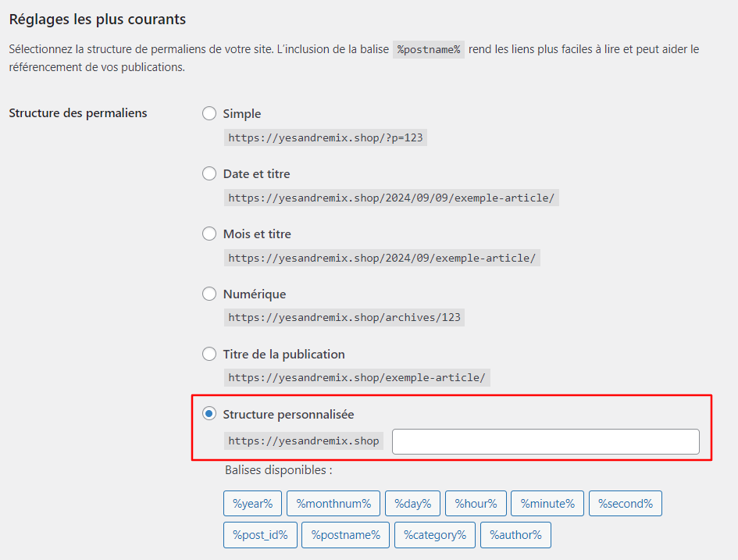
Task: Add the %monthnum% tag
Action: pyautogui.click(x=333, y=503)
